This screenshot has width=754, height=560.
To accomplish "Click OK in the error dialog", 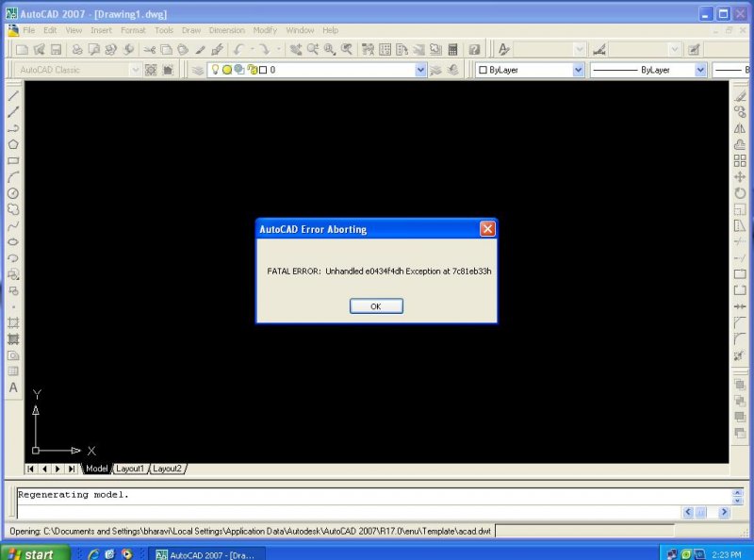I will [x=376, y=306].
